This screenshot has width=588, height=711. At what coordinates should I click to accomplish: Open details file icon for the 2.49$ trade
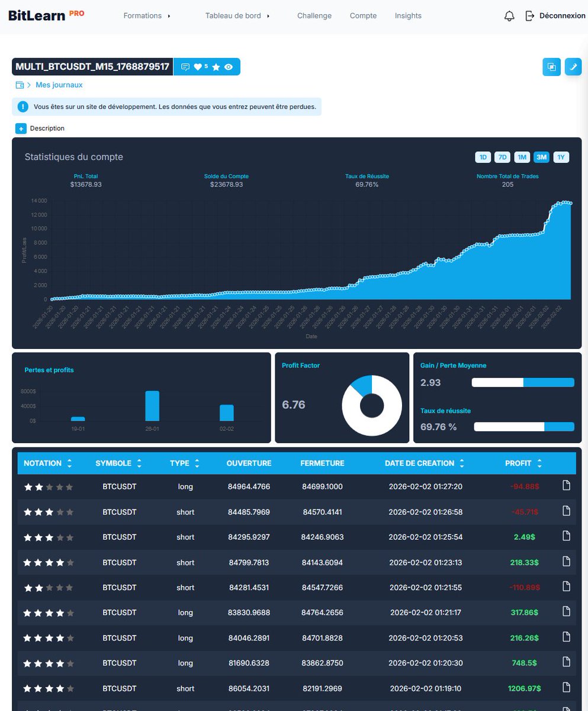(x=566, y=536)
